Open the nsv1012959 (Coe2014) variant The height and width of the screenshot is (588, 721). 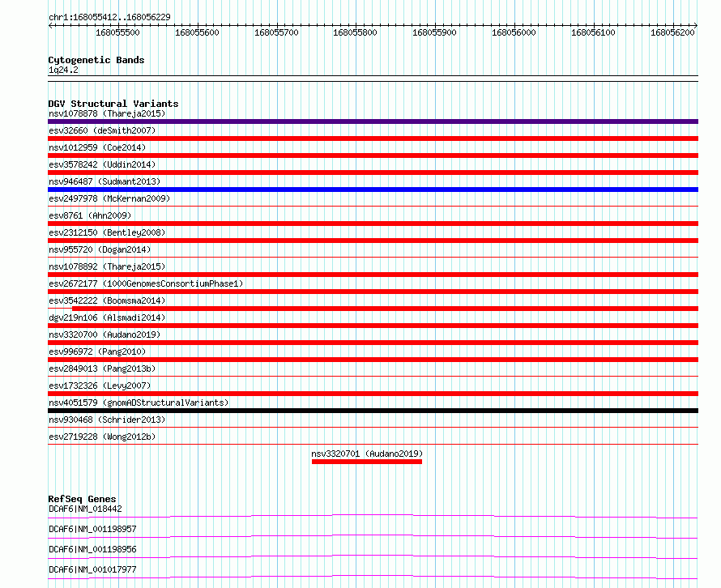point(97,147)
